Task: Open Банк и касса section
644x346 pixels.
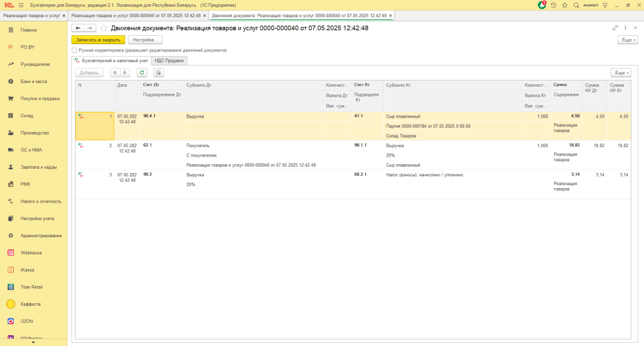Action: (x=34, y=81)
